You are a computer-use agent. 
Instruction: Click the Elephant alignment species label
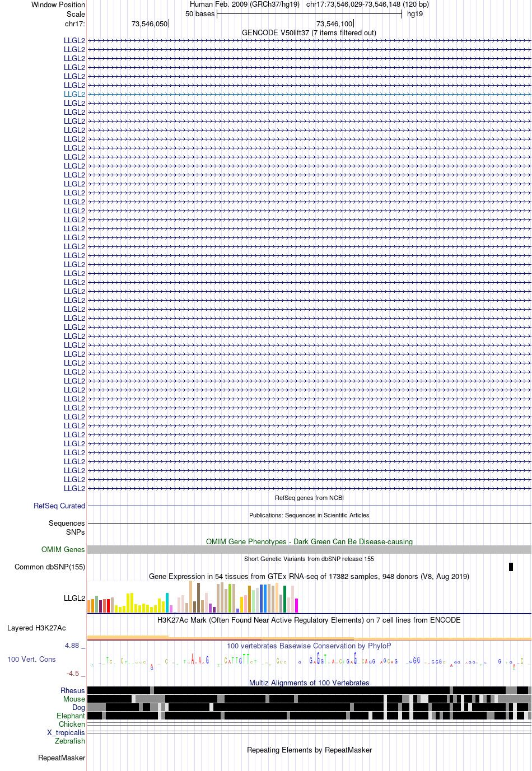(71, 716)
